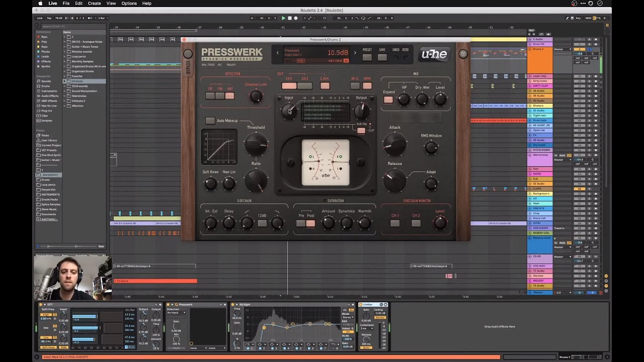
Task: Toggle HQ mode in Presswerk display
Action: 300,60
